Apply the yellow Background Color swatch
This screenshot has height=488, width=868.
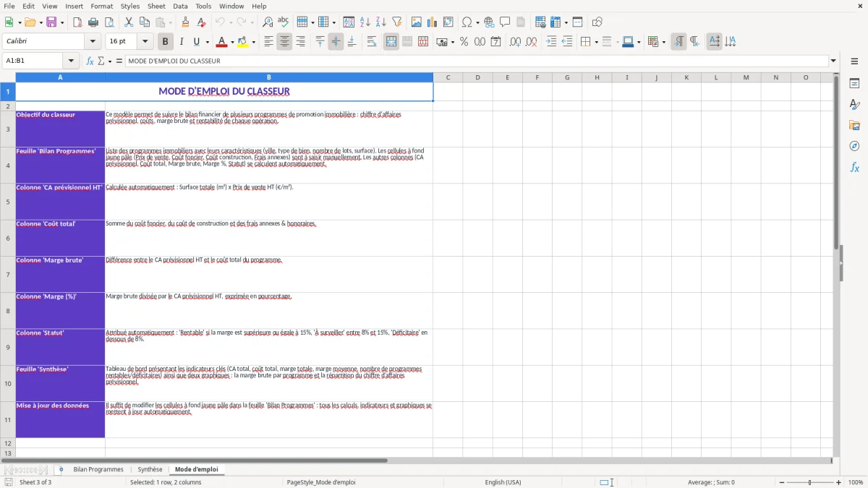click(243, 42)
